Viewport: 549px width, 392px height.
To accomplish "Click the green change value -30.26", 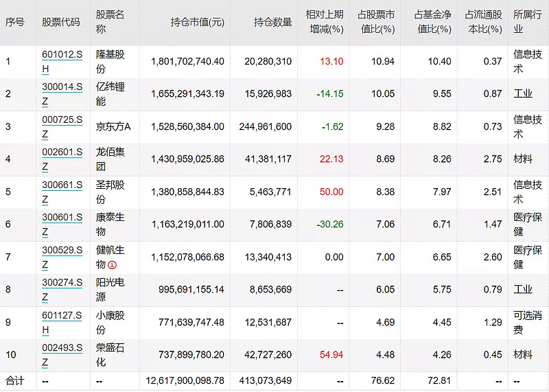I will (x=330, y=224).
